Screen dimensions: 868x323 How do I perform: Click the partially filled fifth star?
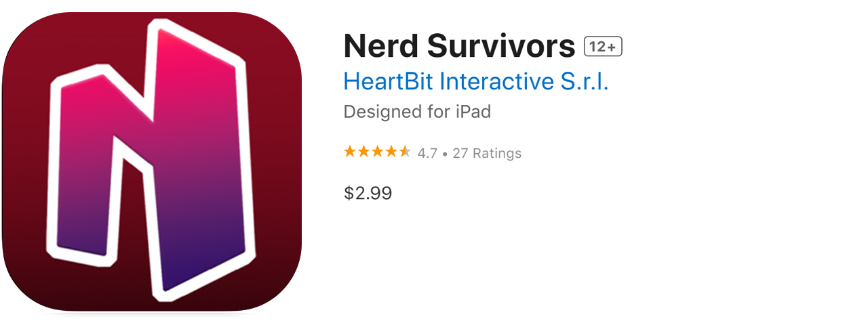pos(404,152)
